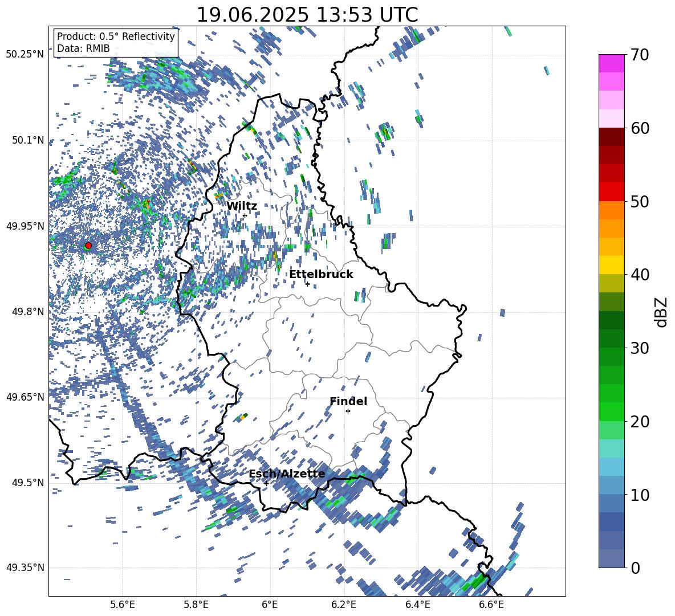Click the 49.95°N latitude label
The image size is (675, 616).
click(25, 226)
